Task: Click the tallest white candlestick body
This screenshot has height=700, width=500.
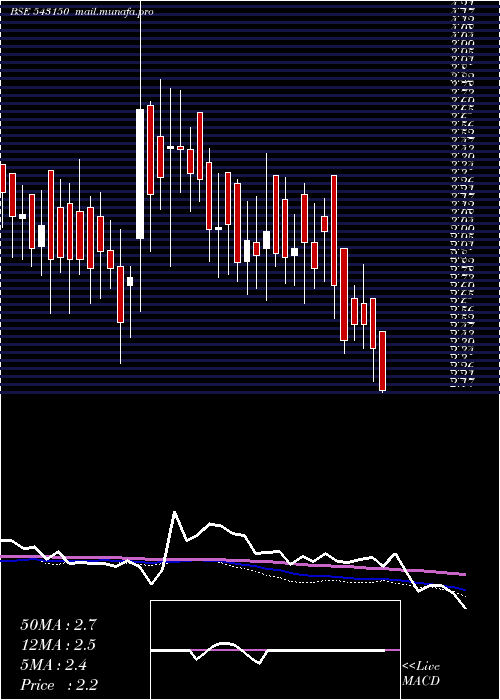Action: tap(140, 174)
